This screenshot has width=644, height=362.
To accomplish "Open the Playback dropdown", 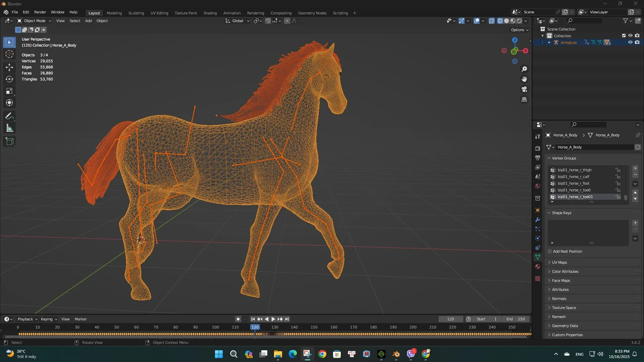I will coord(27,319).
